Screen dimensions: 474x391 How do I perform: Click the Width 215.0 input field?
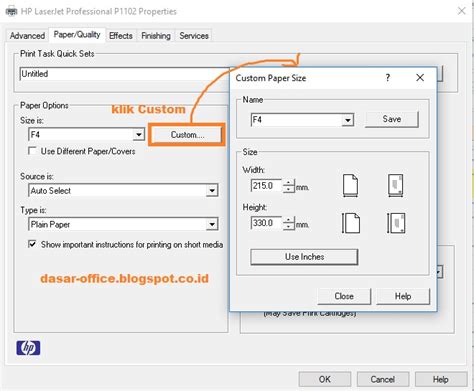tap(266, 186)
